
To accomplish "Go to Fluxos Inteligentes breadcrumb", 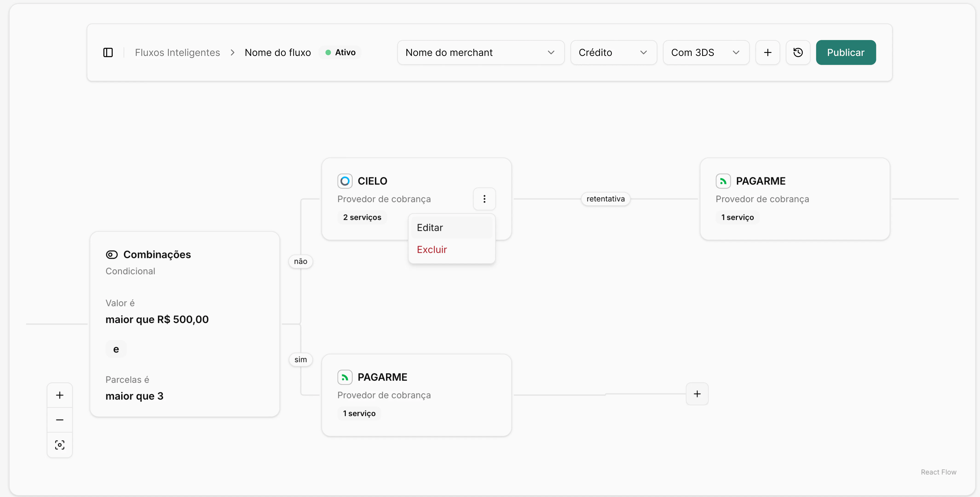I will point(177,52).
